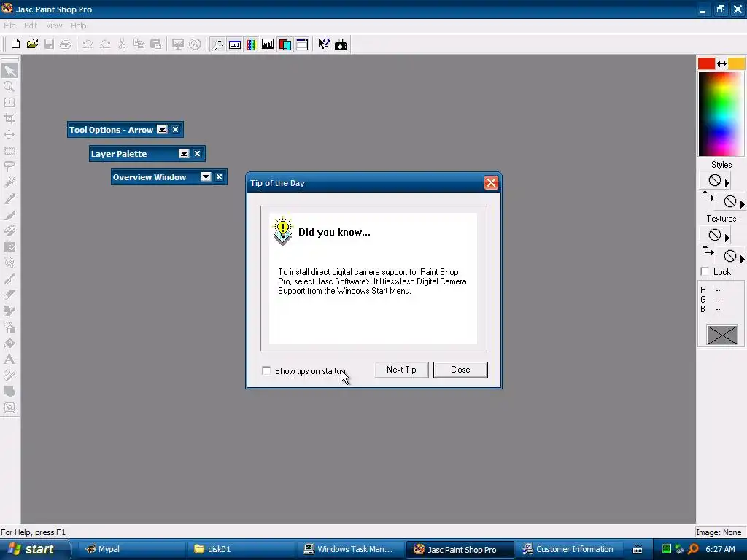Click the foreground Styles null-circle box
The height and width of the screenshot is (560, 747).
715,180
